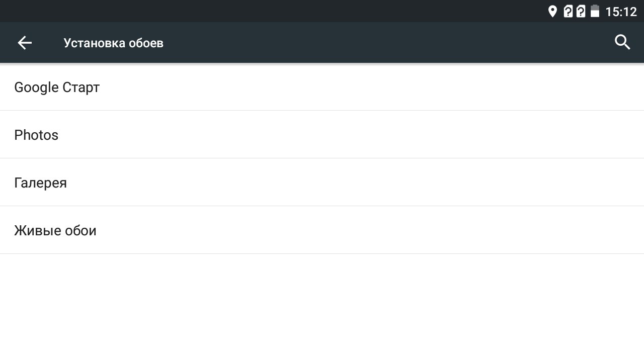This screenshot has height=362, width=644.
Task: Tap the second SIM card status icon
Action: (x=581, y=12)
